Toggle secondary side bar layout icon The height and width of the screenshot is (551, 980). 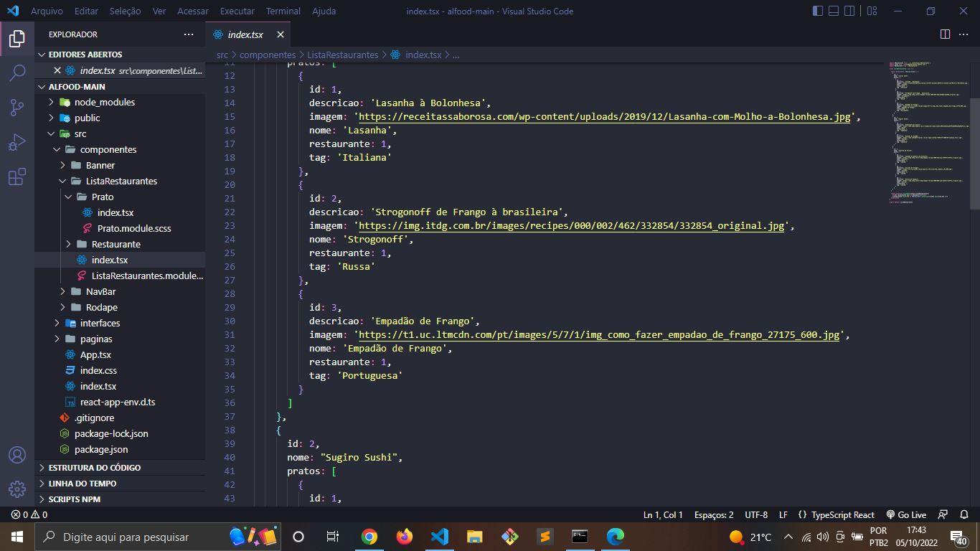click(x=849, y=11)
